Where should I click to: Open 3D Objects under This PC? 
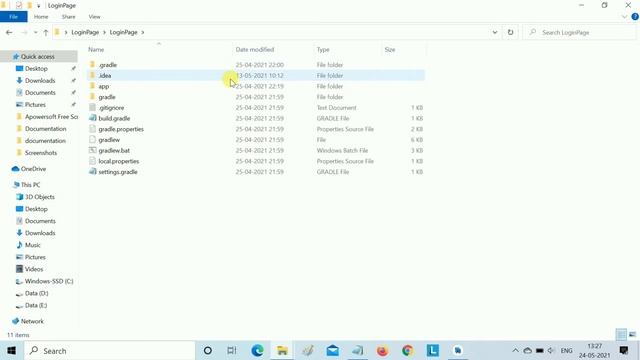tap(40, 197)
